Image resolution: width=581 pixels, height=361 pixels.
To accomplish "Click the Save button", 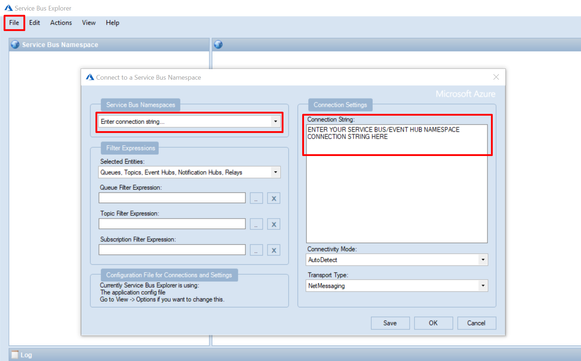I will 390,323.
